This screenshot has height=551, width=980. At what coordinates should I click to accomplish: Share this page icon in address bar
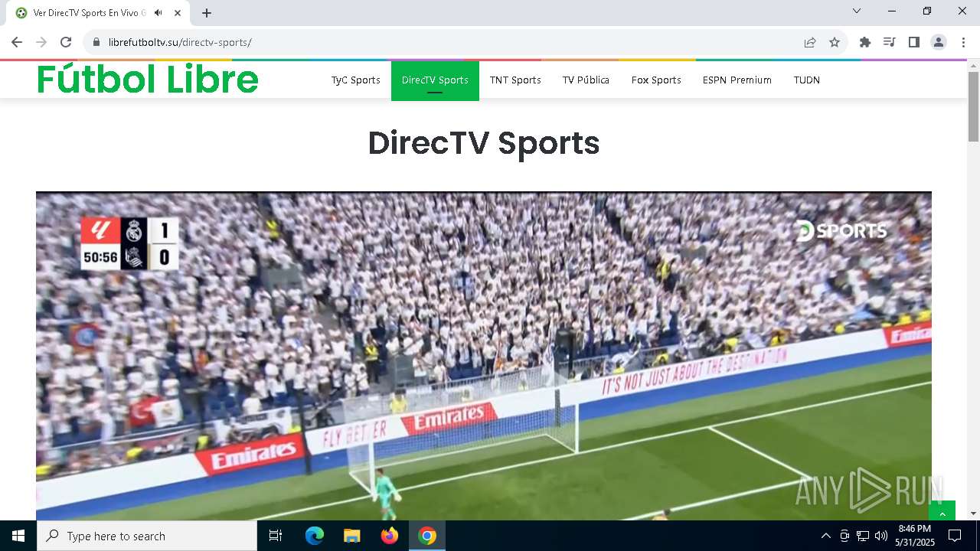click(810, 42)
